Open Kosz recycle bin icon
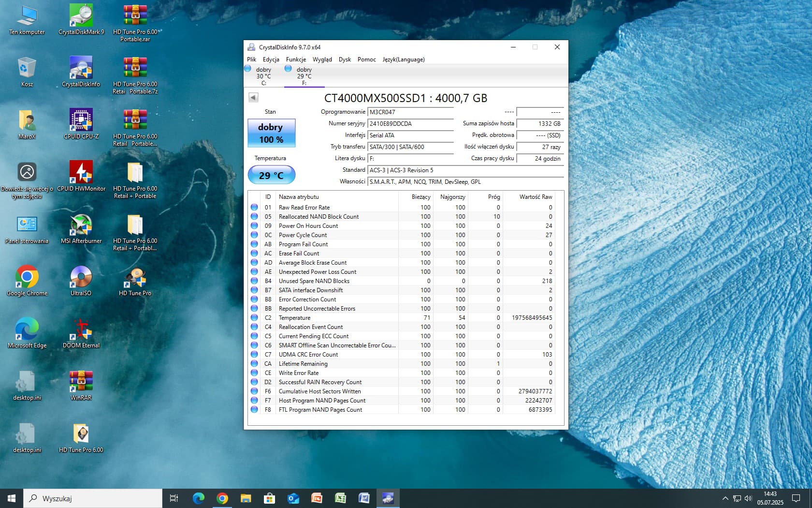Screen dimensions: 812x508 coord(27,72)
